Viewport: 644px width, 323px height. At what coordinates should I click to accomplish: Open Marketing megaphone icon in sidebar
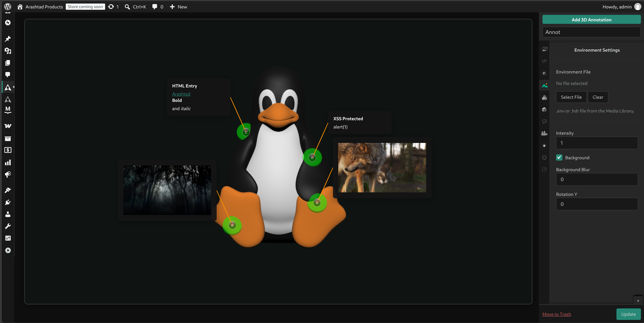click(8, 174)
